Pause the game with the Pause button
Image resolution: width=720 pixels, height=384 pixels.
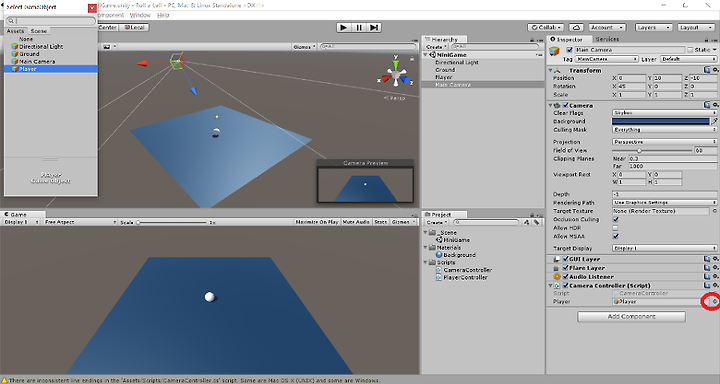click(359, 27)
